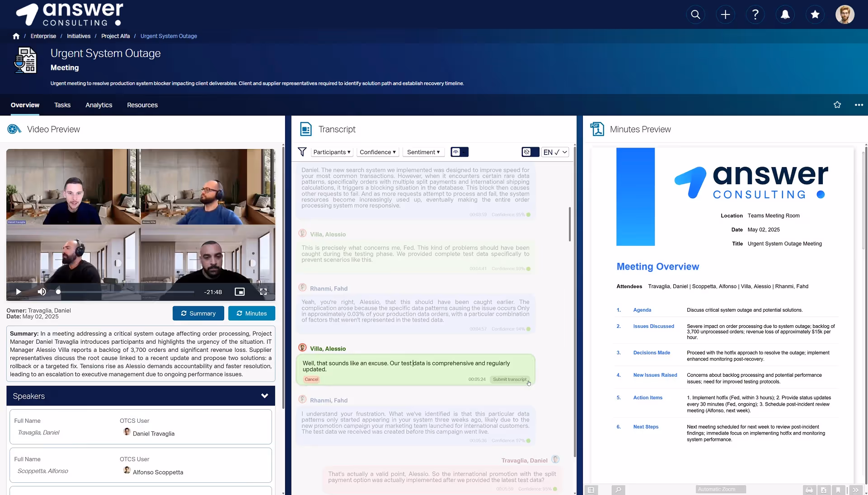Image resolution: width=868 pixels, height=495 pixels.
Task: Open the Resources tab
Action: (142, 105)
